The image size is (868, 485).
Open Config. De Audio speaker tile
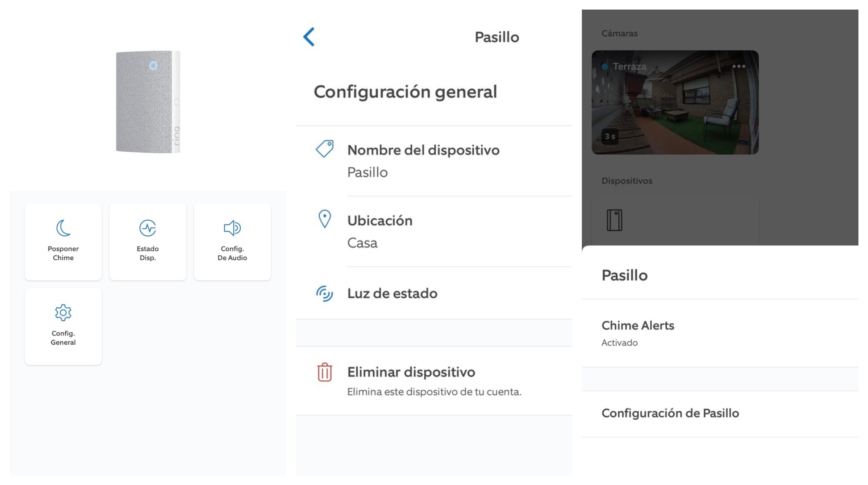(x=232, y=241)
